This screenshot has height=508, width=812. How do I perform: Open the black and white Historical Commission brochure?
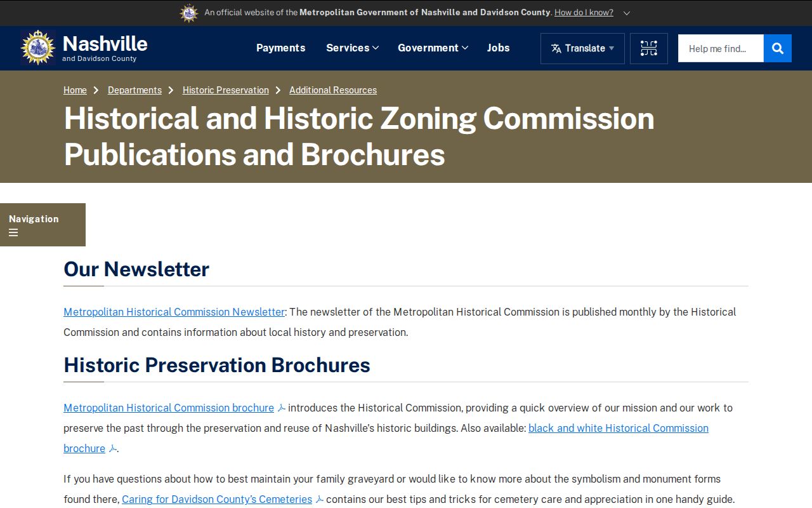point(386,438)
